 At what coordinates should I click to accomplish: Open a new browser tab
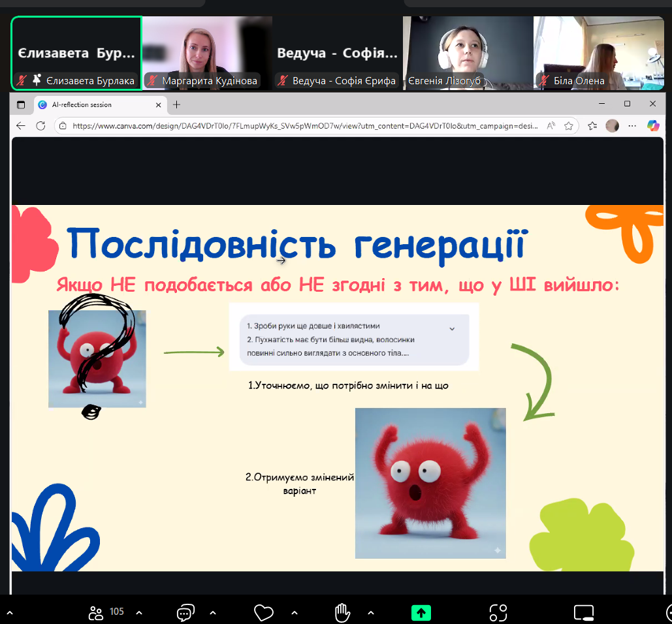pos(176,104)
